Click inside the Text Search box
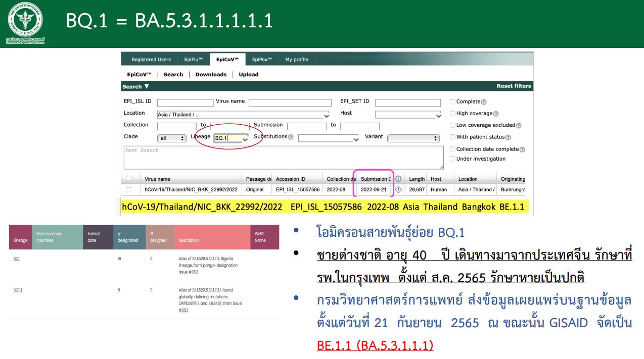This screenshot has width=644, height=359. [284, 158]
